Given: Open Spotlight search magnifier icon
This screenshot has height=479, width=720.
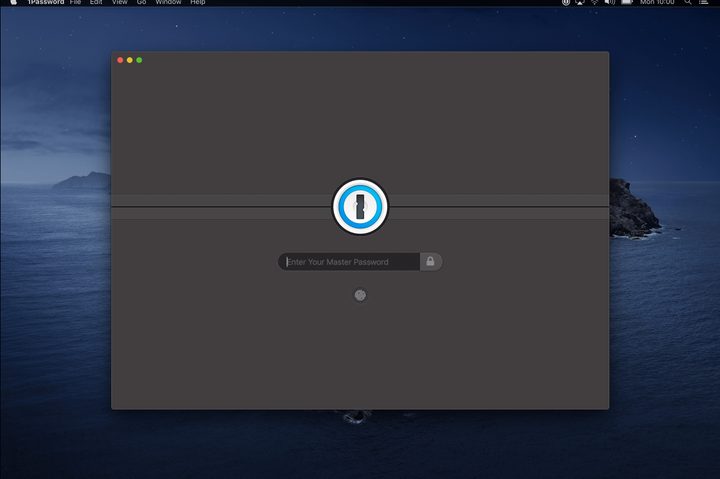Looking at the screenshot, I should pos(688,2).
